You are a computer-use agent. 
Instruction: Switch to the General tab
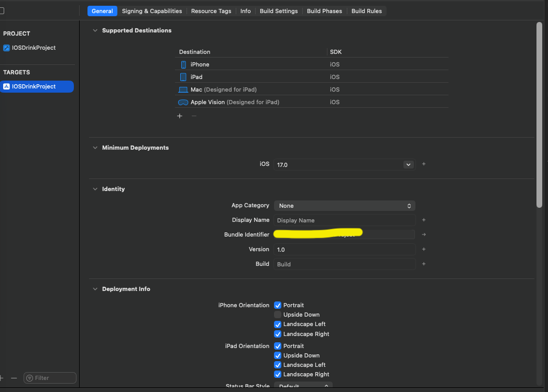102,11
